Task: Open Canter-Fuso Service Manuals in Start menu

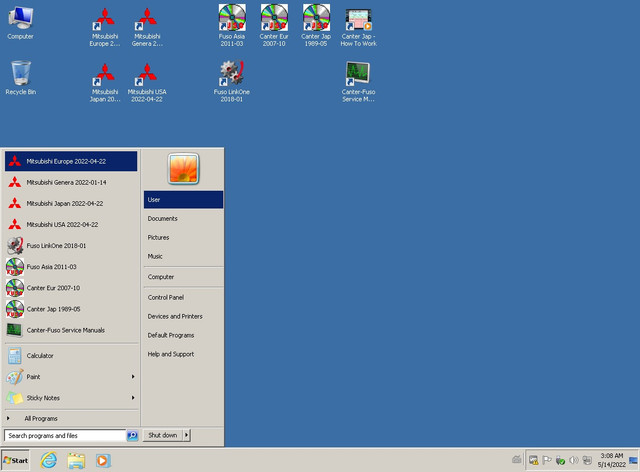Action: pyautogui.click(x=71, y=330)
